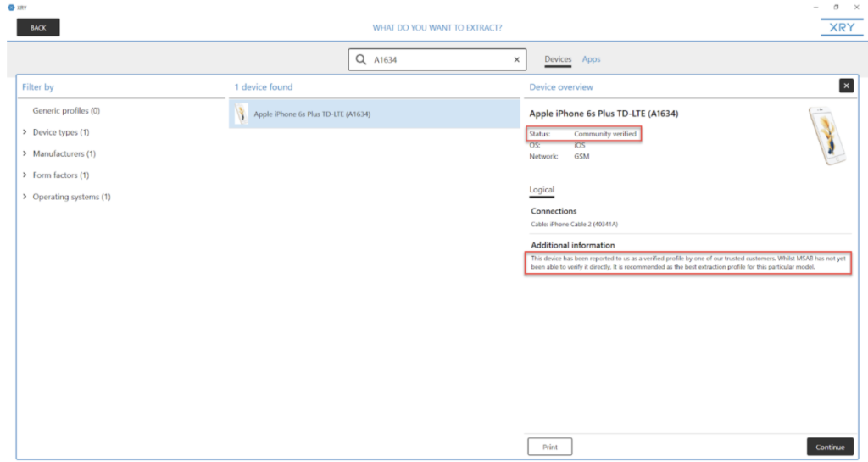Expand the Operating systems chevron

25,197
